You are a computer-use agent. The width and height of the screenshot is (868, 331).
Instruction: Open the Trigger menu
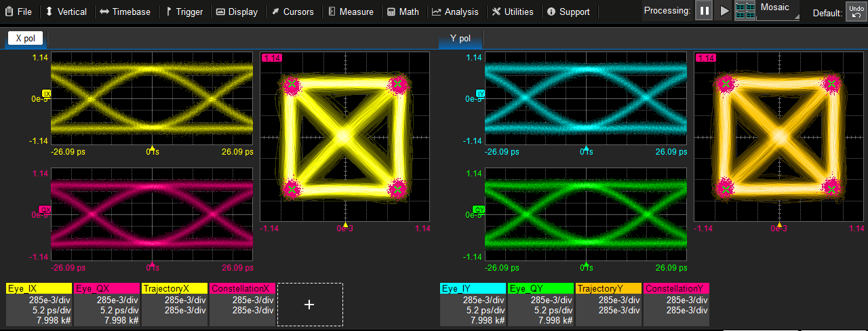point(183,12)
